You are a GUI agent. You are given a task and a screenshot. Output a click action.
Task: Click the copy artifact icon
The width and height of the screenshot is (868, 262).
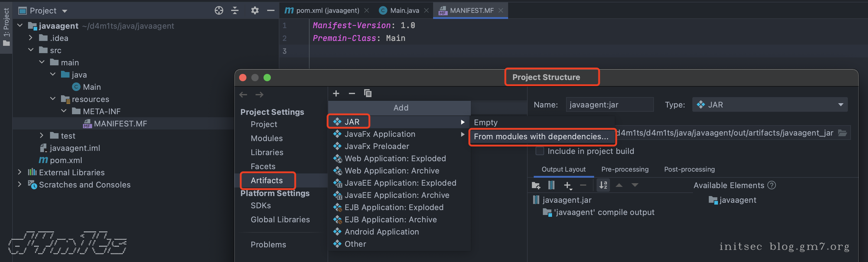click(x=368, y=93)
